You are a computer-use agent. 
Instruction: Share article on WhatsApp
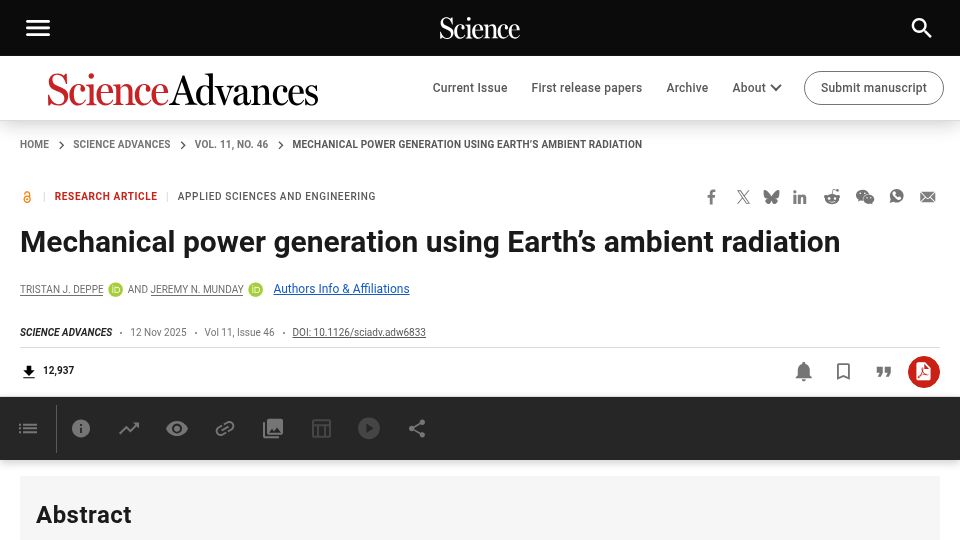tap(896, 197)
